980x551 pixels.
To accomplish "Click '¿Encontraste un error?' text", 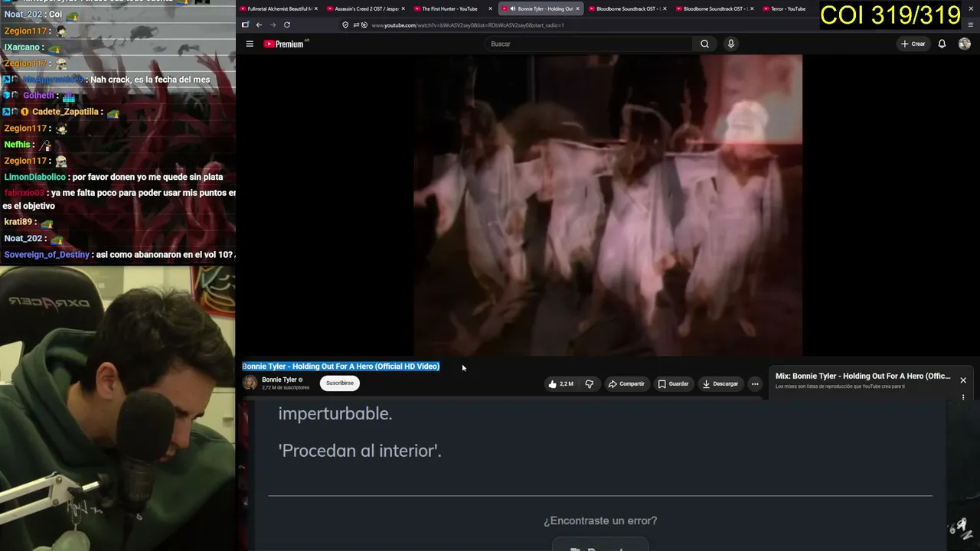I will 600,520.
